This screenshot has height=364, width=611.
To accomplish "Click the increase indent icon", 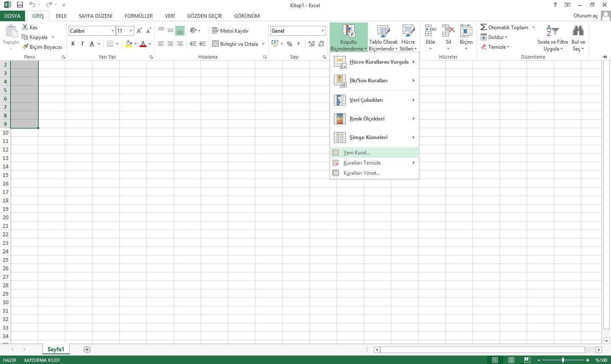I will point(202,44).
